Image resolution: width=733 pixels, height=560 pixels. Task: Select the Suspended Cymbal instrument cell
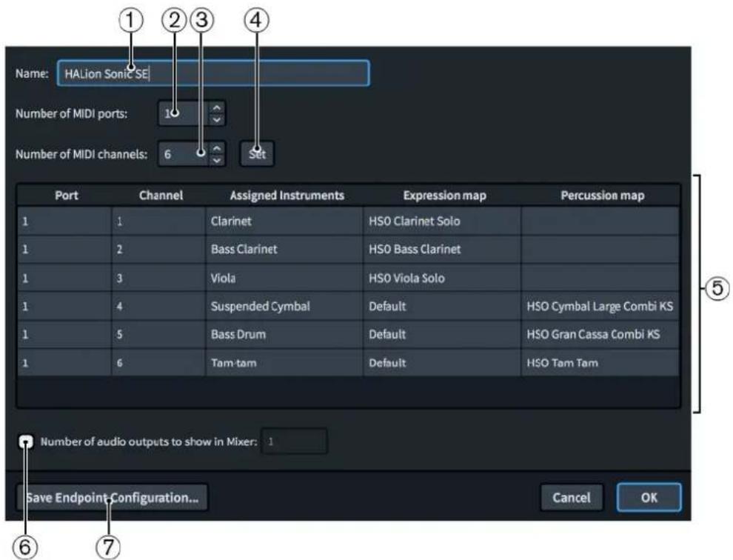(284, 306)
